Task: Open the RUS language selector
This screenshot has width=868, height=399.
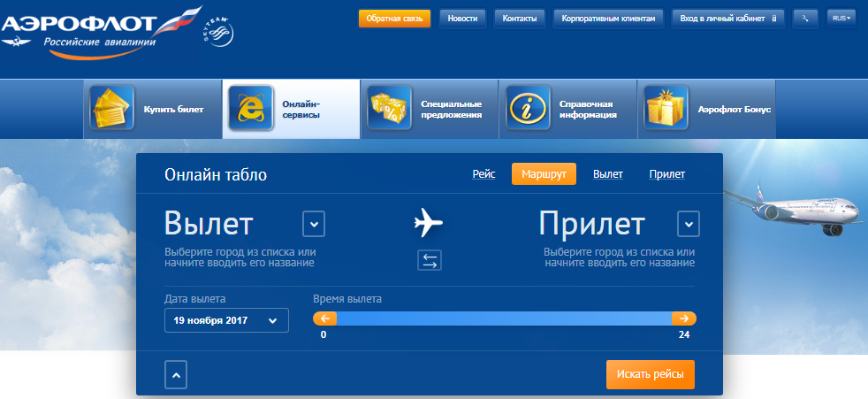Action: pos(841,18)
